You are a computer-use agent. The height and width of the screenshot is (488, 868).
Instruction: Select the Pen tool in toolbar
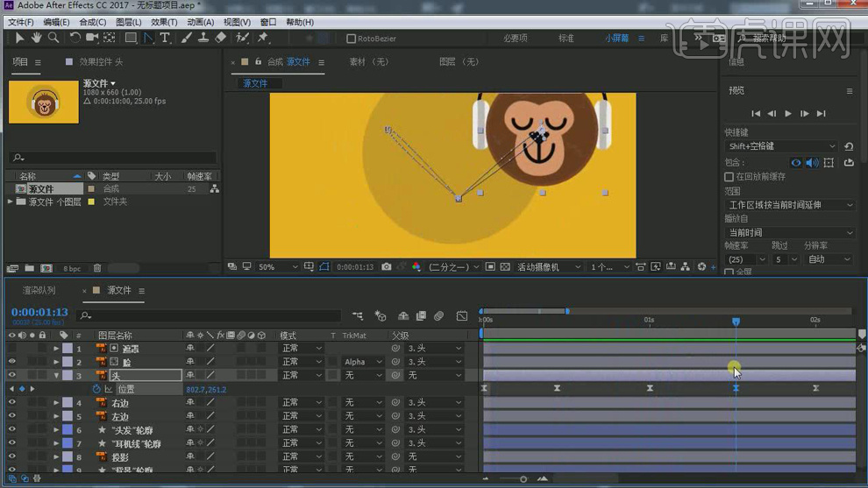148,38
